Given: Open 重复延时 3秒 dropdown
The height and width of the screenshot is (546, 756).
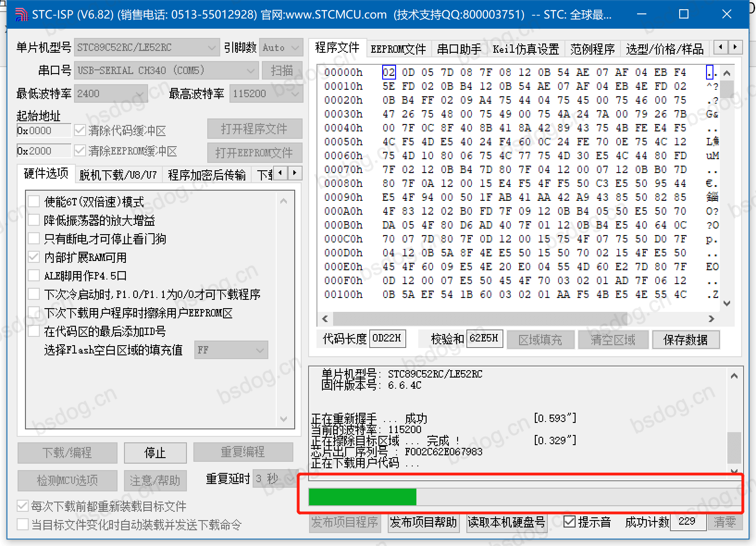Looking at the screenshot, I should 275,478.
